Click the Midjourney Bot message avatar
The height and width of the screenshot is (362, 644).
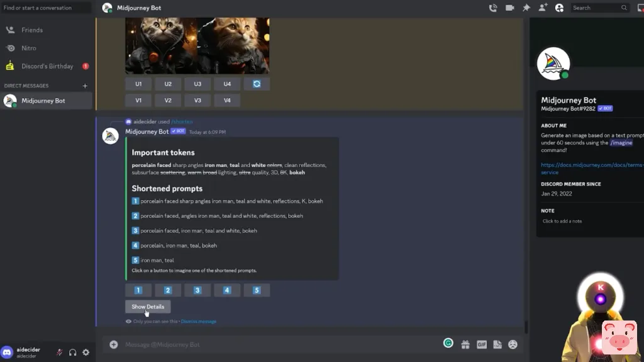(x=110, y=136)
